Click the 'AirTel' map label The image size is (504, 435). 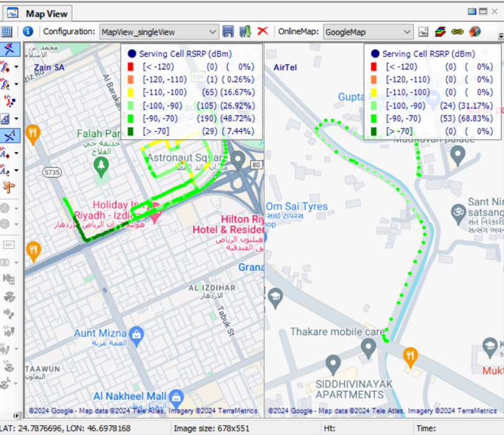[285, 68]
